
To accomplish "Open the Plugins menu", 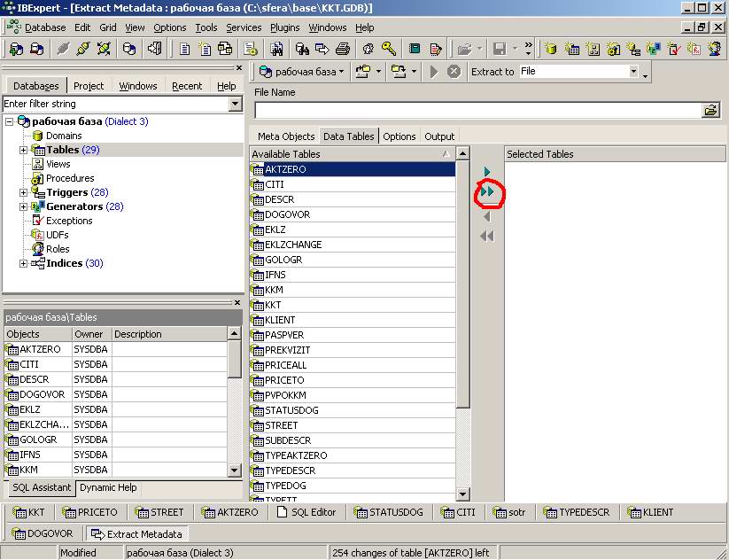I will 285,27.
